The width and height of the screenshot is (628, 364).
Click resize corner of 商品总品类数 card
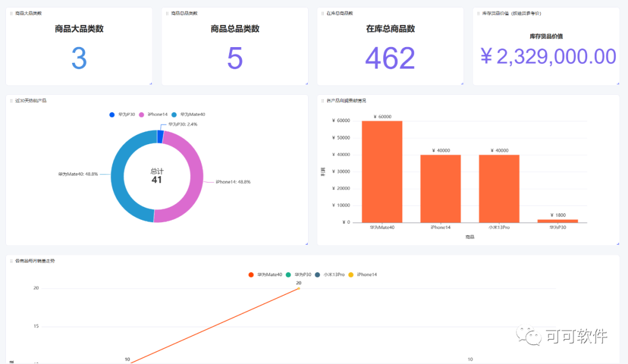306,83
